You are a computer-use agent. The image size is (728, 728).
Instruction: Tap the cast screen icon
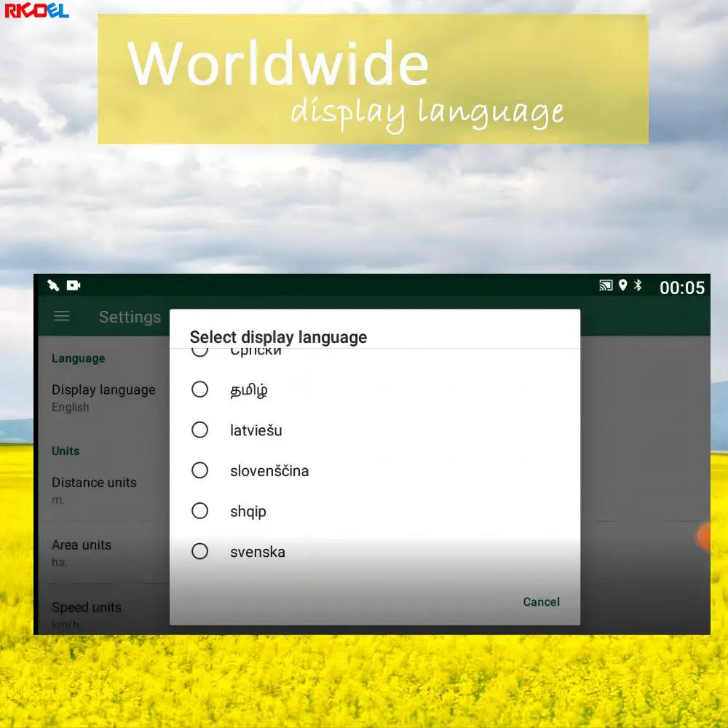coord(606,285)
